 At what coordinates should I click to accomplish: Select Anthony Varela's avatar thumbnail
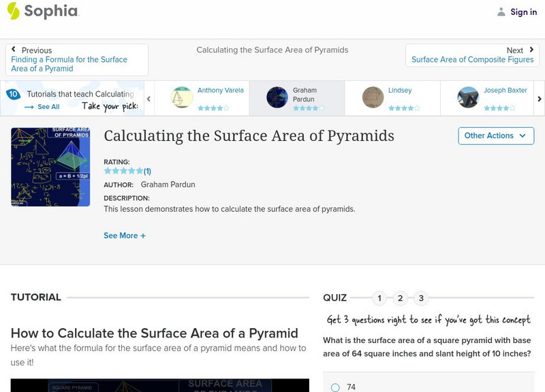coord(182,97)
